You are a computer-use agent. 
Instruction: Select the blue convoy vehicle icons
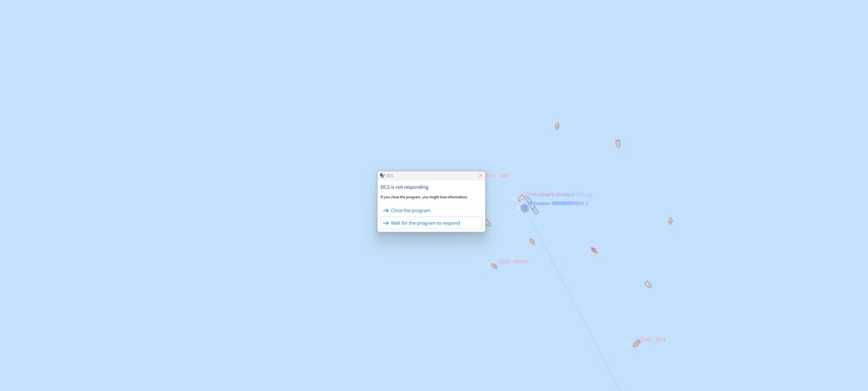coord(532,205)
